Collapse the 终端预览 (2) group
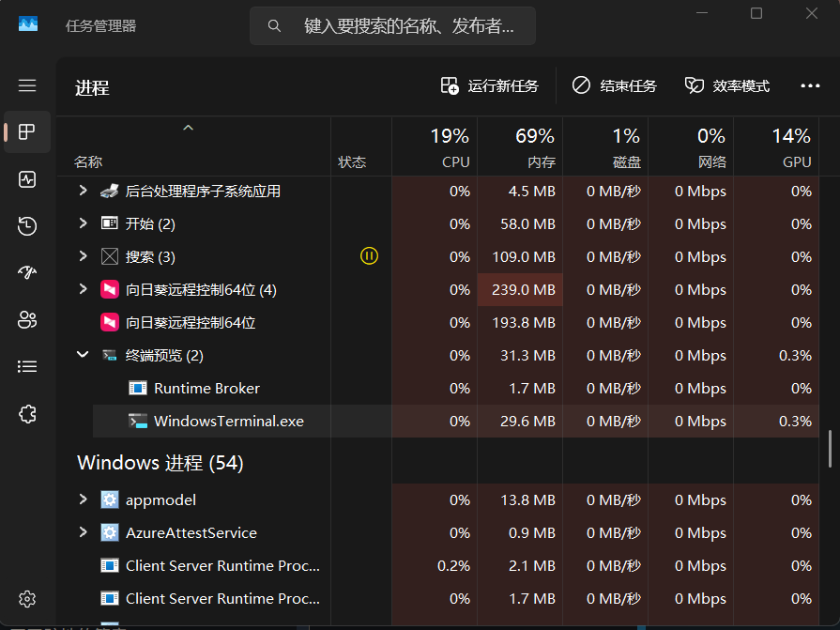Screen dimensions: 840x630 [83, 354]
